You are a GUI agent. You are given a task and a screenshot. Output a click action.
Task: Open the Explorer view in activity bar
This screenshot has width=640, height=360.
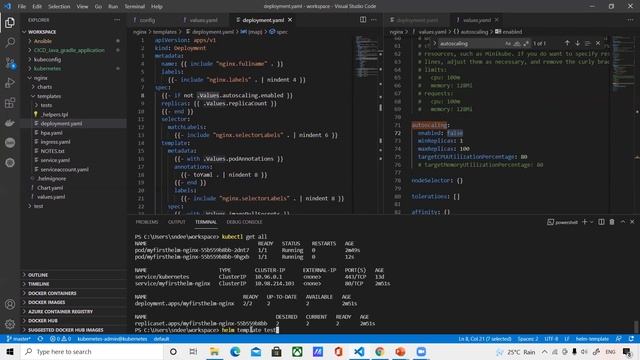pos(10,22)
